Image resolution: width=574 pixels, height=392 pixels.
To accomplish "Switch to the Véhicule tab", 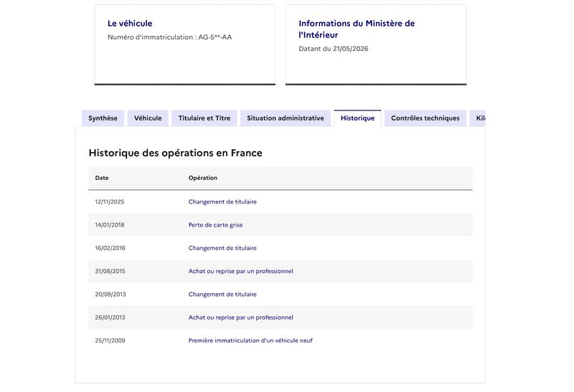I will 148,118.
